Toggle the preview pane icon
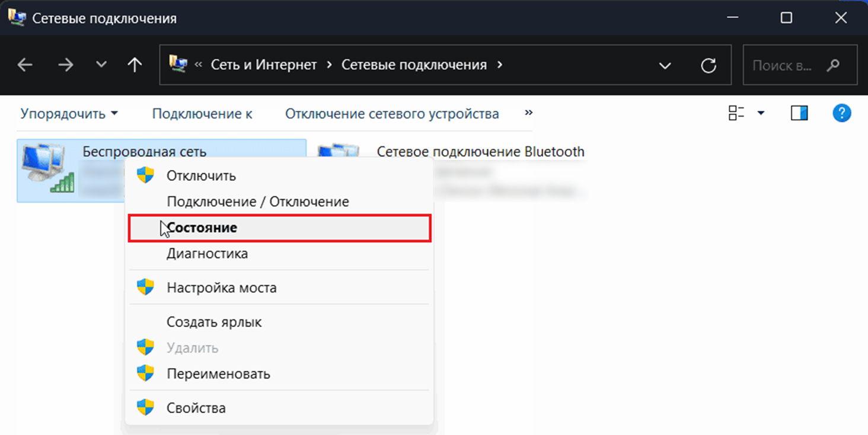Image resolution: width=868 pixels, height=435 pixels. (799, 113)
